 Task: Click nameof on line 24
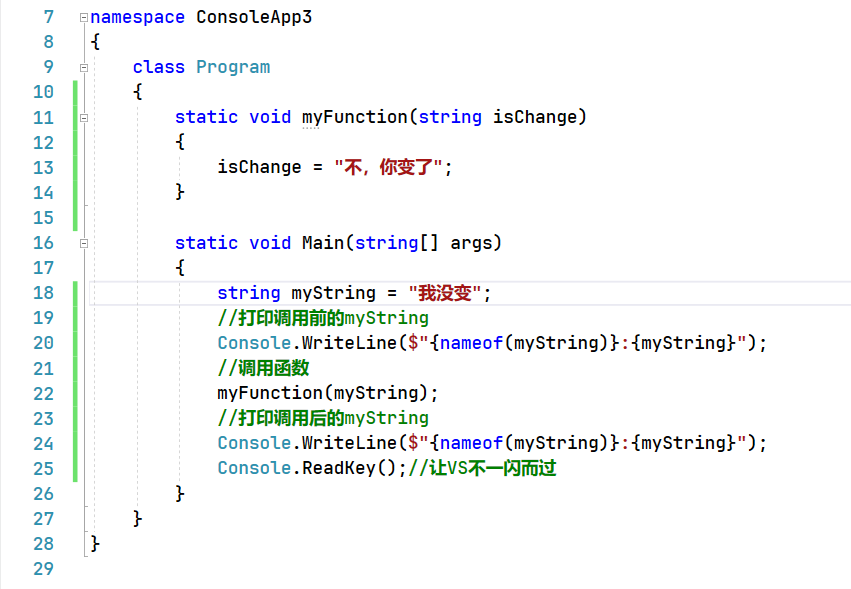point(471,443)
